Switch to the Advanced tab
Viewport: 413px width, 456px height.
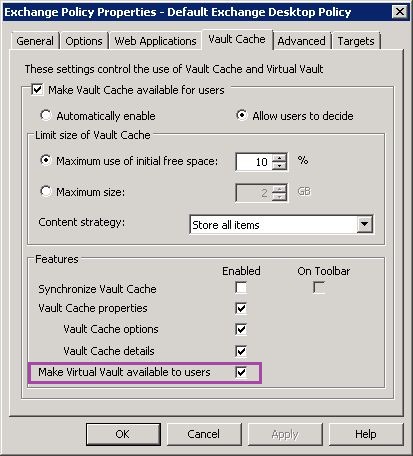coord(301,41)
